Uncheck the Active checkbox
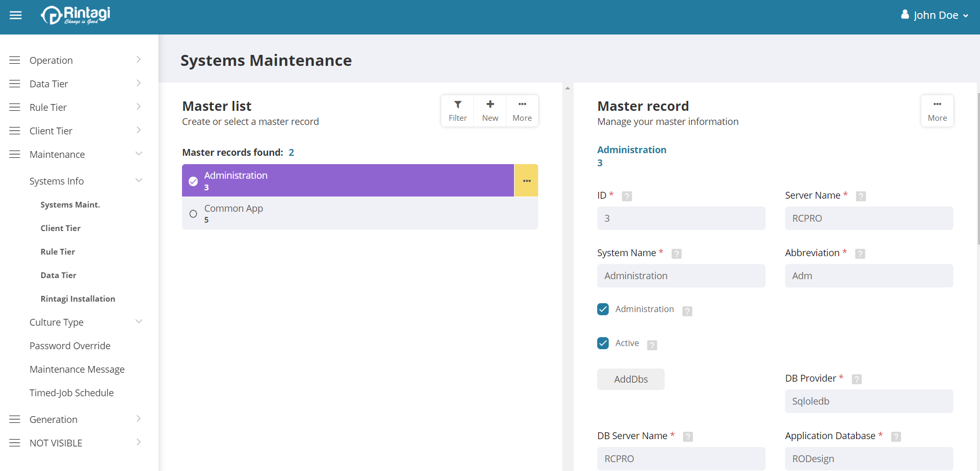Screen dimensions: 980x471 [x=603, y=343]
